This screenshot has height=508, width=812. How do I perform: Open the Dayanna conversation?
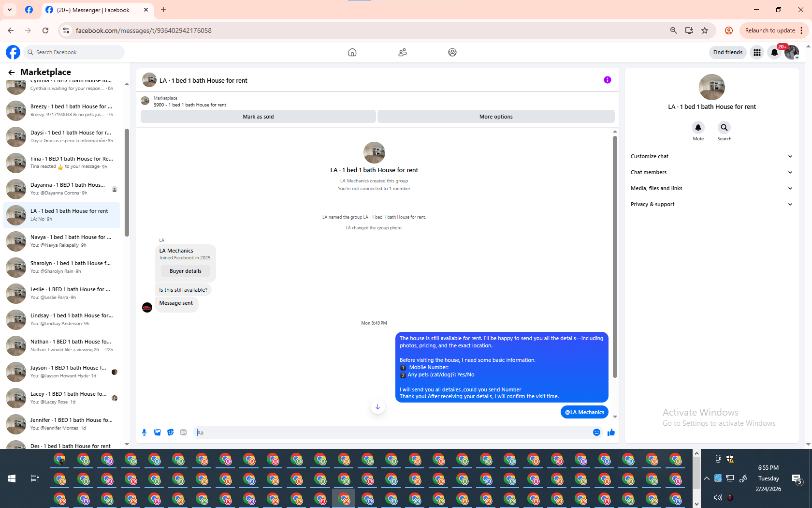pos(62,189)
